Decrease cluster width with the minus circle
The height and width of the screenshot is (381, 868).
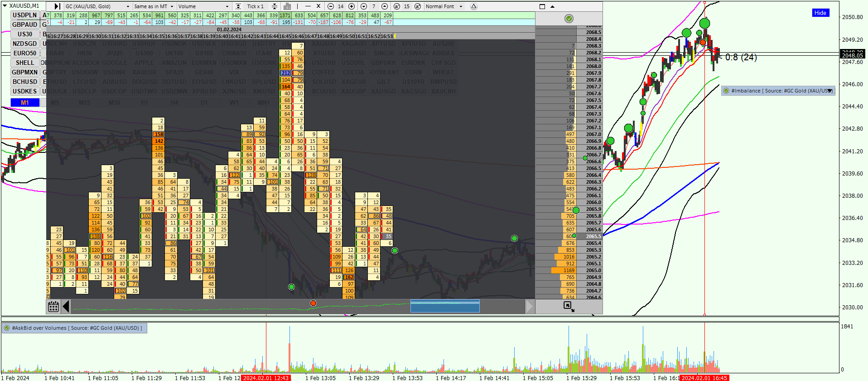[331, 6]
